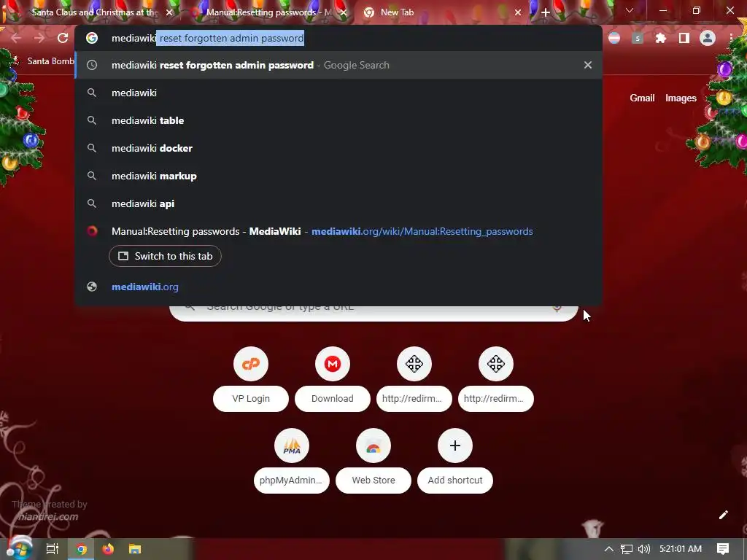
Task: Open the network status tray icon
Action: 627,549
